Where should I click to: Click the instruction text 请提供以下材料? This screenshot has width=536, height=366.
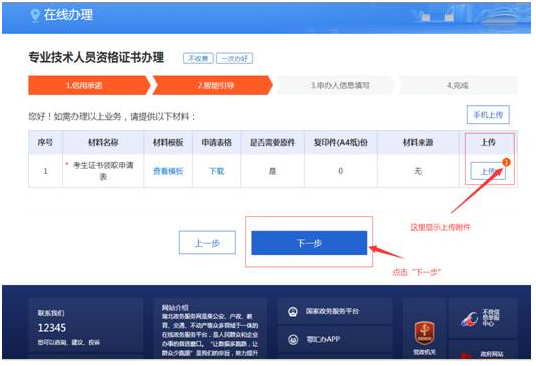159,117
